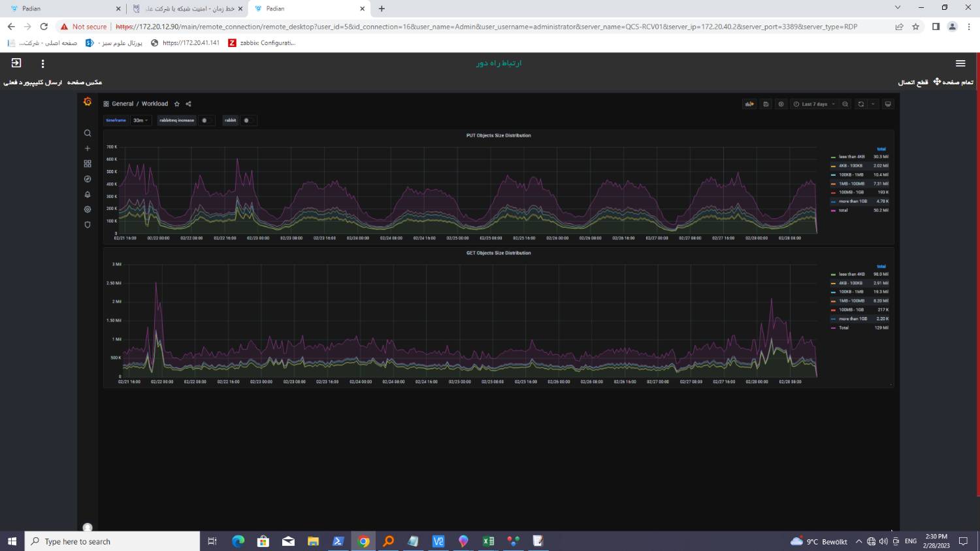
Task: Open GET Objects Size Distribution panel menu
Action: (x=498, y=253)
